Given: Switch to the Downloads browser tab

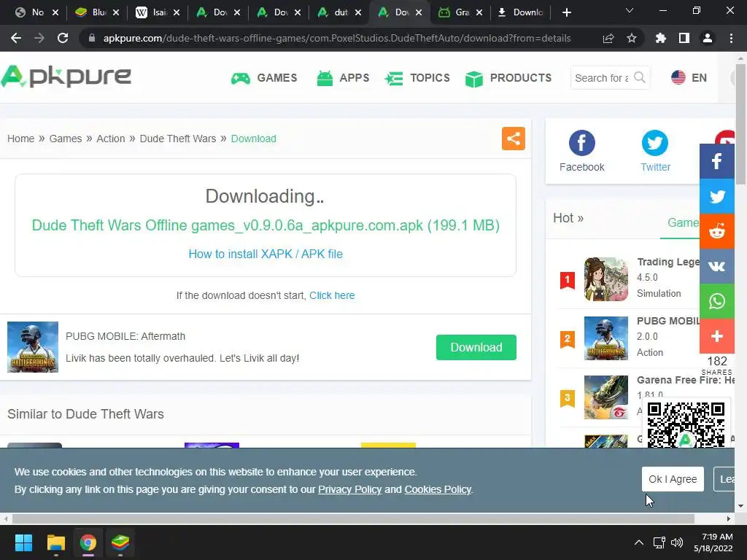Looking at the screenshot, I should (522, 12).
